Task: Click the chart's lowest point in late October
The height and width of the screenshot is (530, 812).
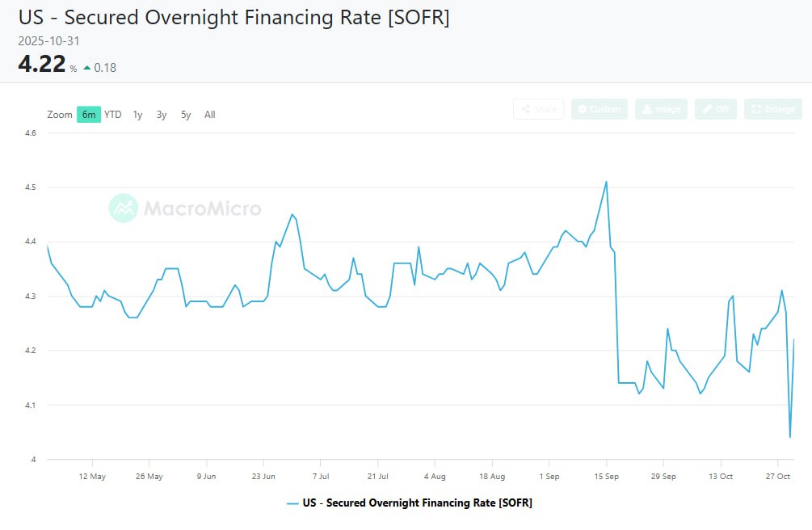Action: click(x=789, y=437)
